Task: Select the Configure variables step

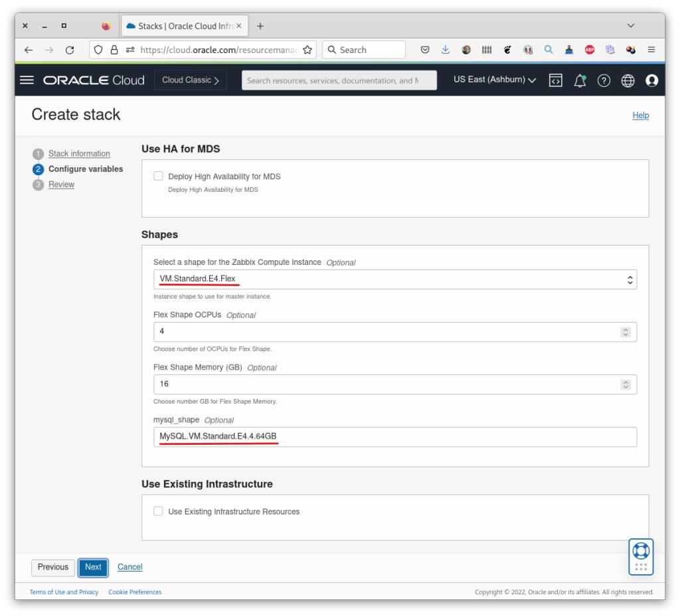Action: tap(86, 169)
